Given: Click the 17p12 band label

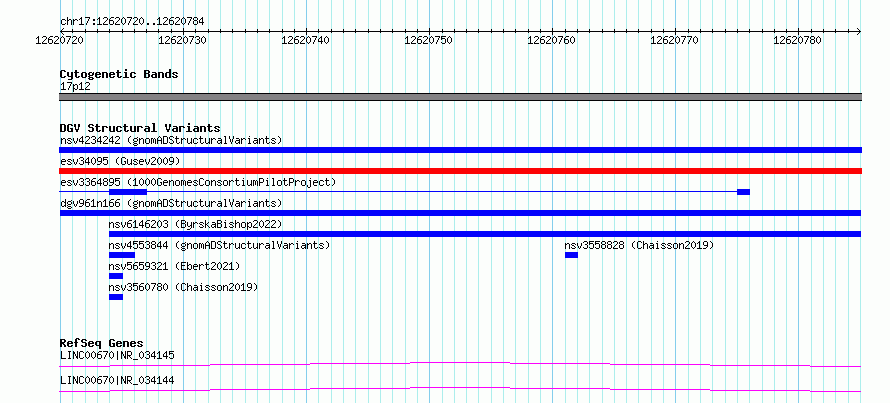Looking at the screenshot, I should [75, 86].
